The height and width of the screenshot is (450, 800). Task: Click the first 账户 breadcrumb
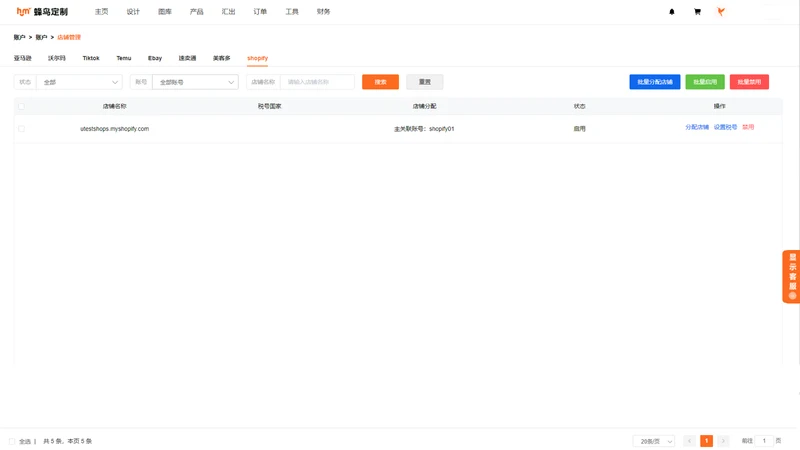point(19,37)
